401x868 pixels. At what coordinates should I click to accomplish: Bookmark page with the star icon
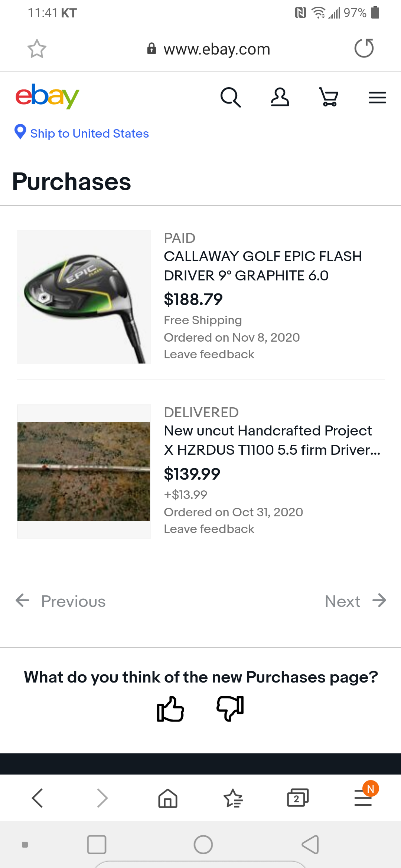pyautogui.click(x=37, y=49)
